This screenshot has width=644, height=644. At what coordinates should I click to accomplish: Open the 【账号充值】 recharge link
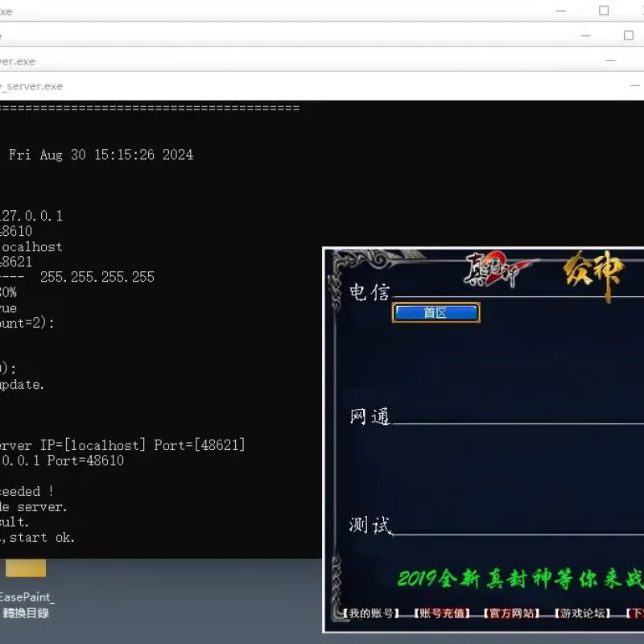pyautogui.click(x=442, y=613)
